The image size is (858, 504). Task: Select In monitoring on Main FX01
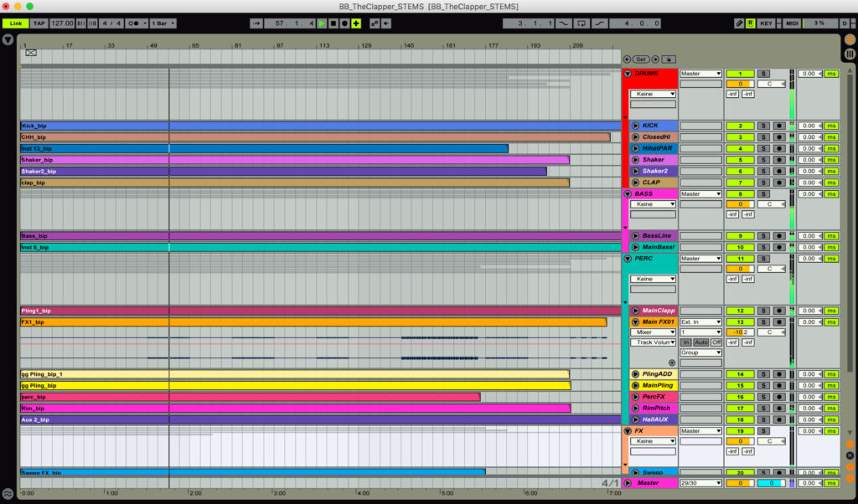tap(686, 342)
